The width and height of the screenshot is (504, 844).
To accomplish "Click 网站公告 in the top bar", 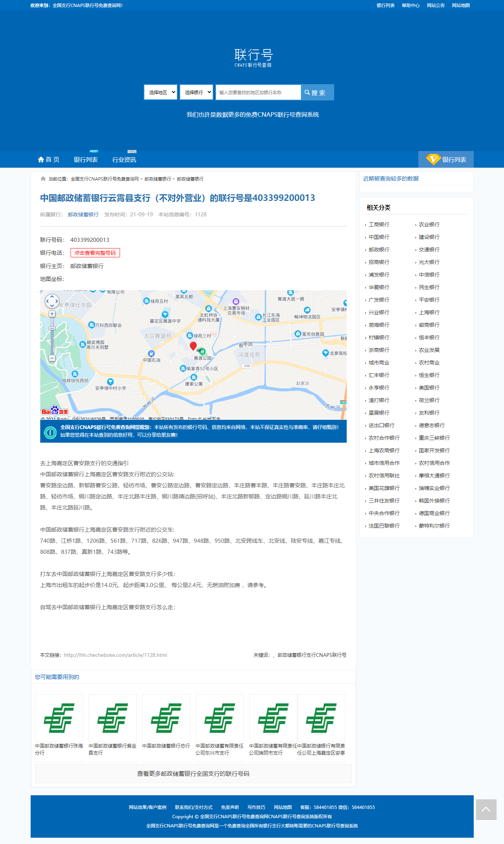I will point(436,6).
